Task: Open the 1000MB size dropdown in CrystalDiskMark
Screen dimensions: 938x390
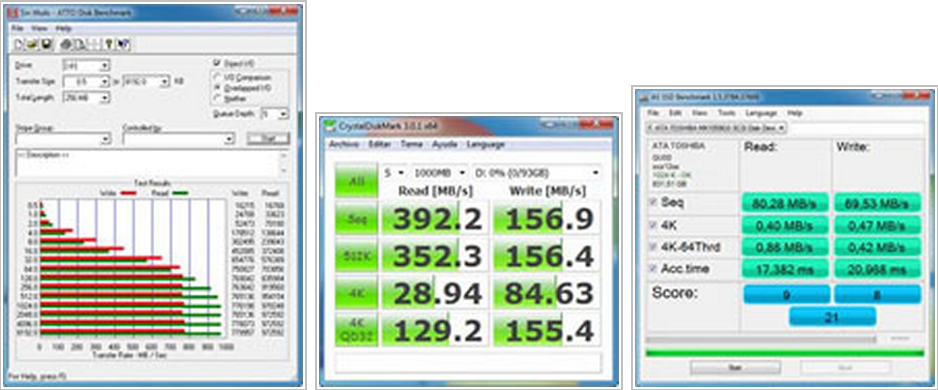Action: point(439,173)
